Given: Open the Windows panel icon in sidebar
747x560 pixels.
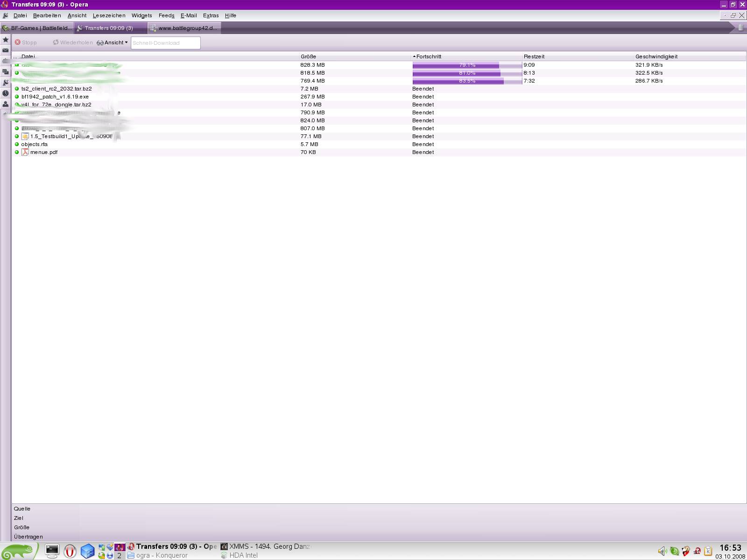Looking at the screenshot, I should pos(6,72).
